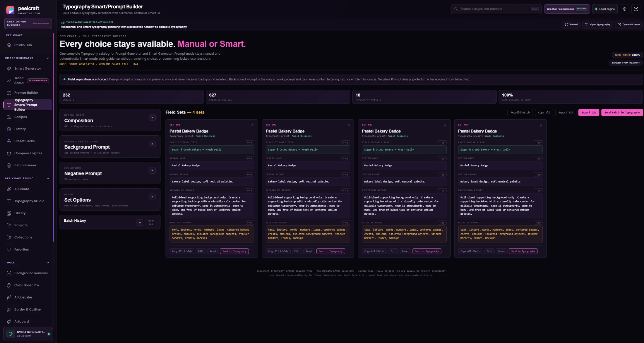
Task: Expand the Composition design brief panel
Action: tap(152, 118)
